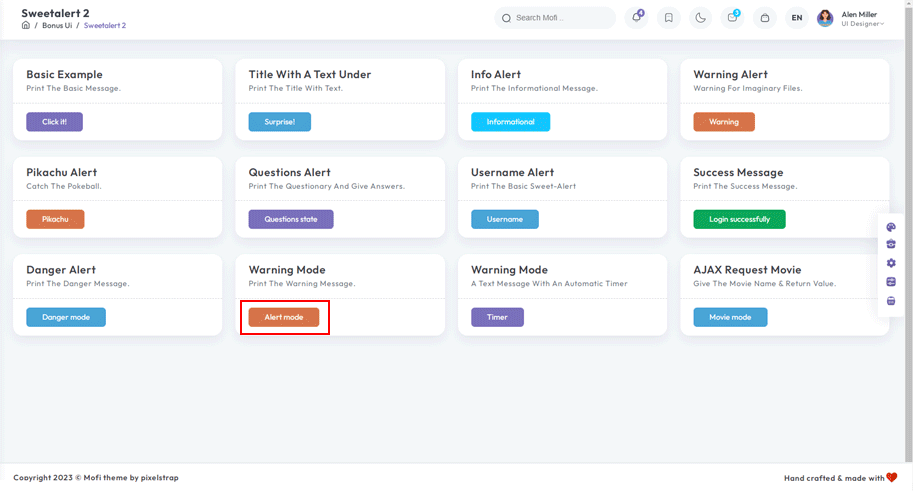Open the color palette customizer icon
The height and width of the screenshot is (492, 913).
tap(891, 227)
